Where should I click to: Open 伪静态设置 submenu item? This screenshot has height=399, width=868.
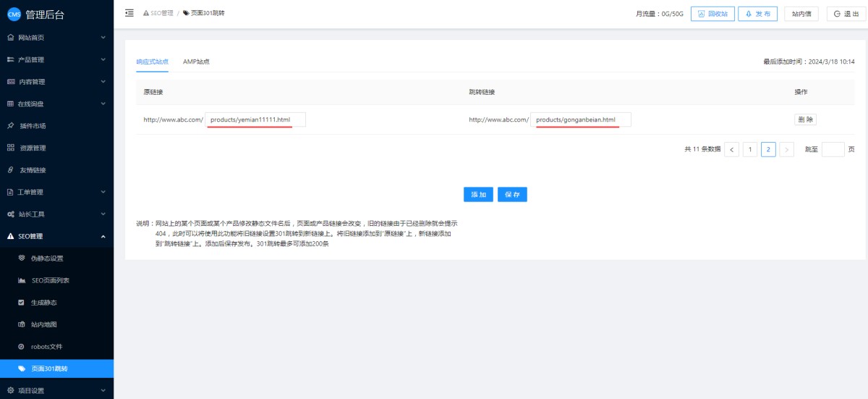pyautogui.click(x=51, y=259)
